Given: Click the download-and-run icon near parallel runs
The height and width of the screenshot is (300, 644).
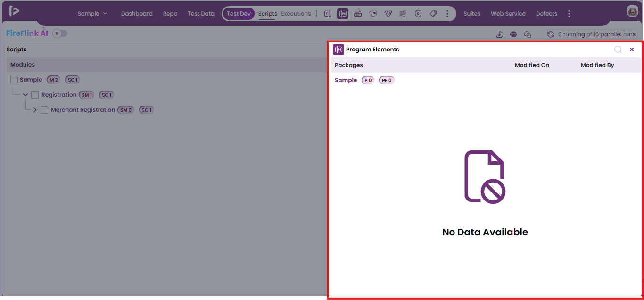Looking at the screenshot, I should point(499,34).
